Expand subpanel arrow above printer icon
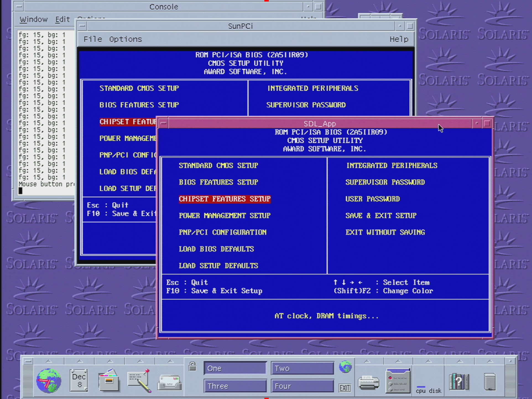Screen dimensions: 532x399 pos(367,361)
